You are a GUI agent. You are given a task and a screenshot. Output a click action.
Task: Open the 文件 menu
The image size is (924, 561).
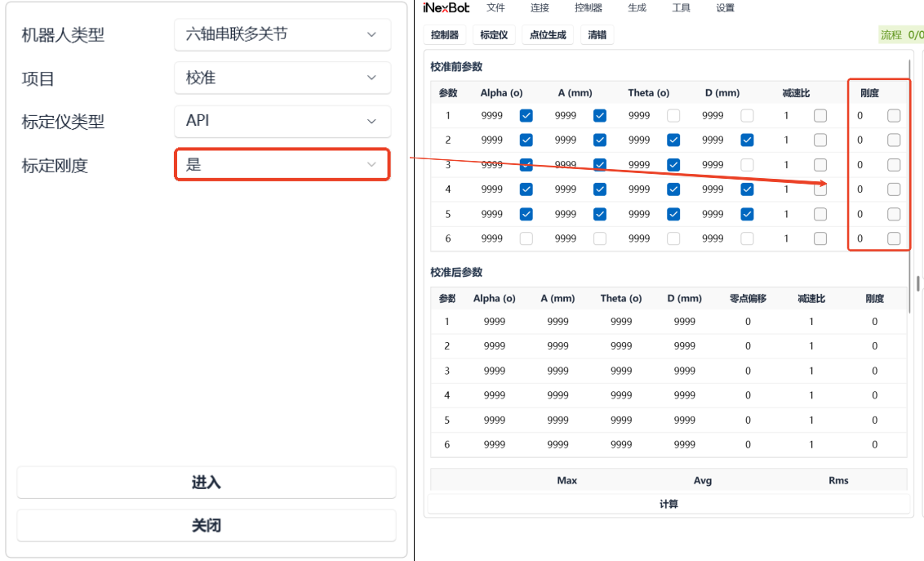(x=495, y=7)
